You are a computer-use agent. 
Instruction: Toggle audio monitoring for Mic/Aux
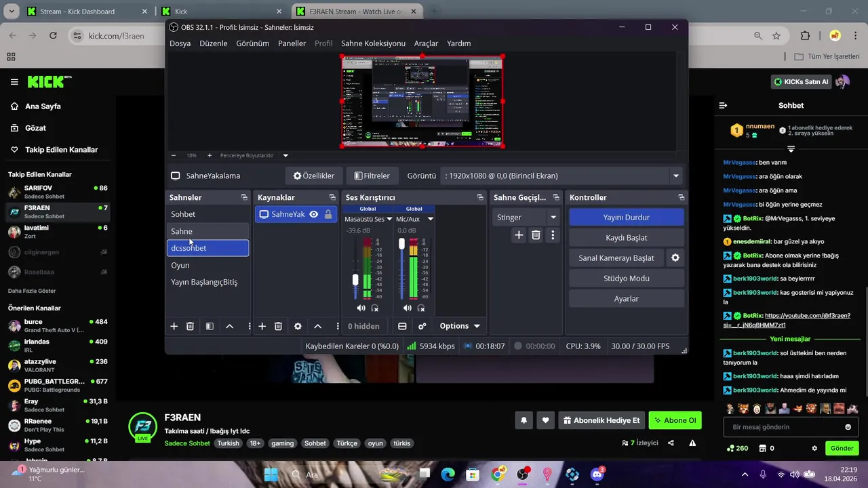421,308
